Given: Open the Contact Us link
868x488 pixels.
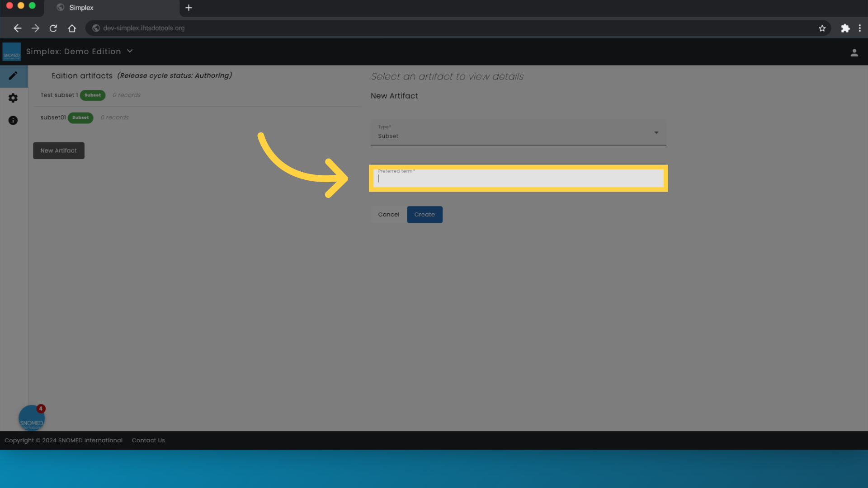Looking at the screenshot, I should pos(148,440).
